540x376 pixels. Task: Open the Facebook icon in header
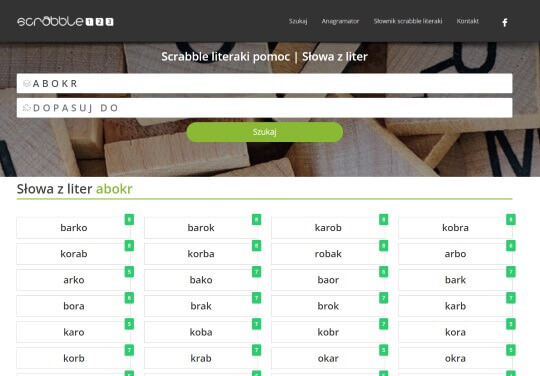tap(505, 23)
